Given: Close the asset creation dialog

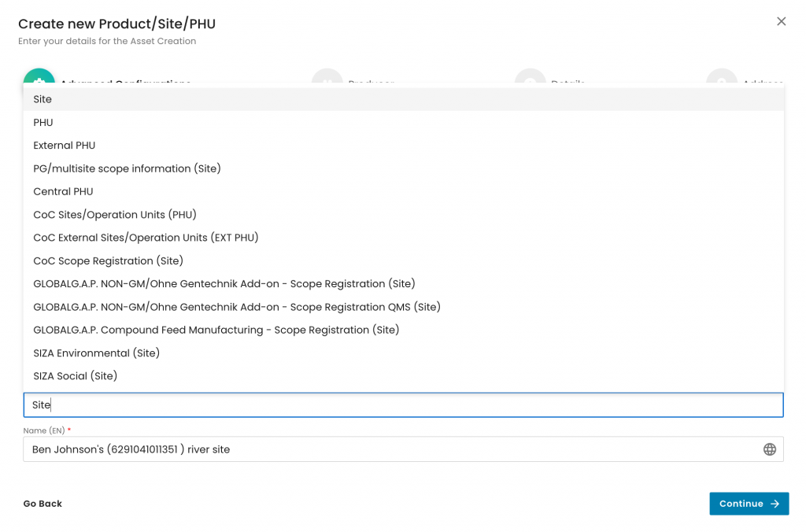Looking at the screenshot, I should [x=781, y=22].
